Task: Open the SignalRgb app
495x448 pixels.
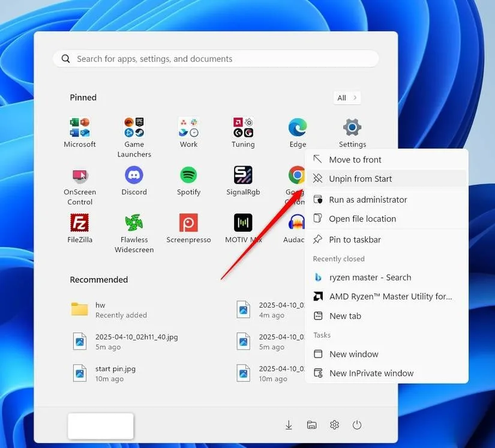Action: click(x=243, y=175)
